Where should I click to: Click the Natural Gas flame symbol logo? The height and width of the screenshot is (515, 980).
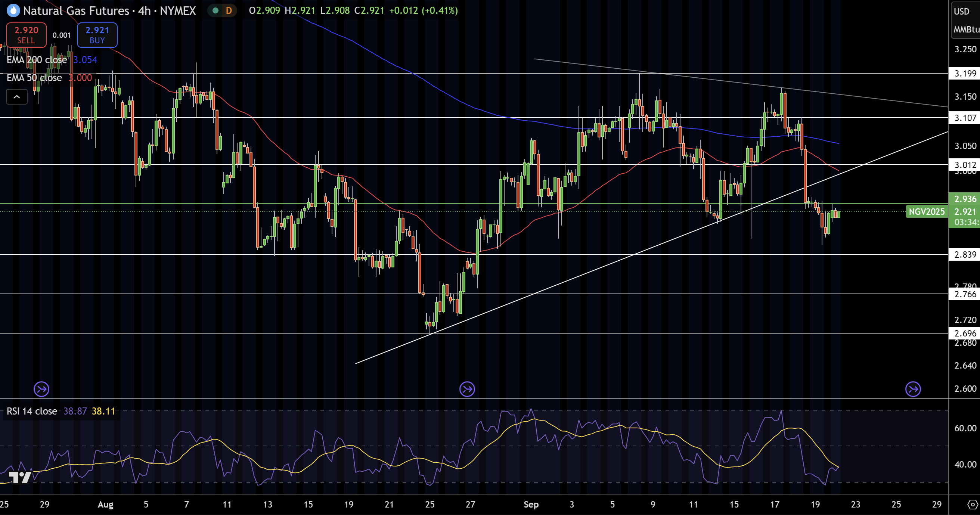[13, 11]
